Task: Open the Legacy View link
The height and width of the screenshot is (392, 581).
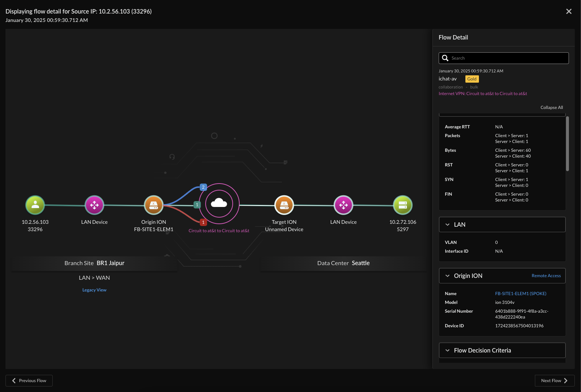Action: coord(94,290)
